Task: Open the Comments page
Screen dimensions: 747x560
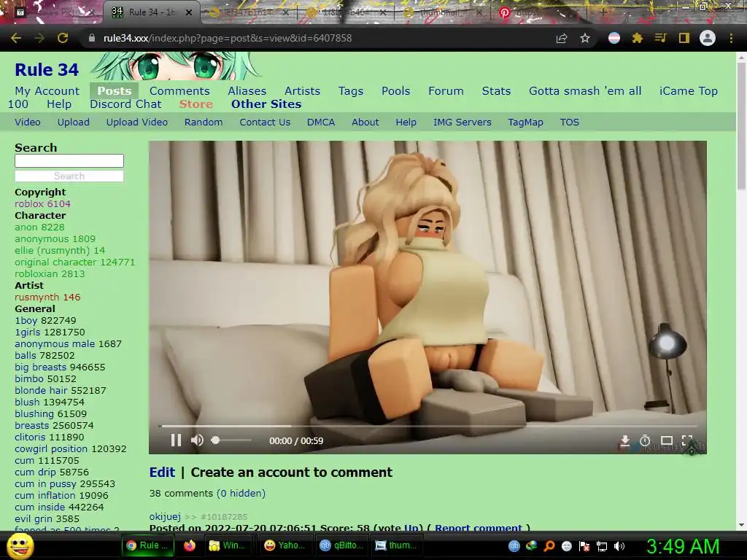Action: (179, 91)
